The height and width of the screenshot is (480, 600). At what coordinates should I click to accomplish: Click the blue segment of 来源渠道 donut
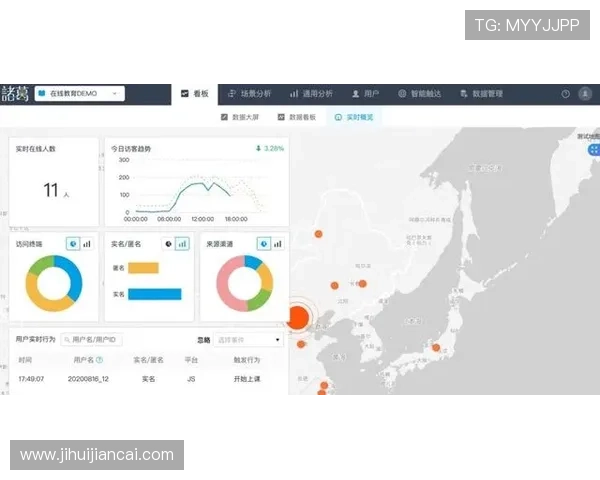coord(253,261)
